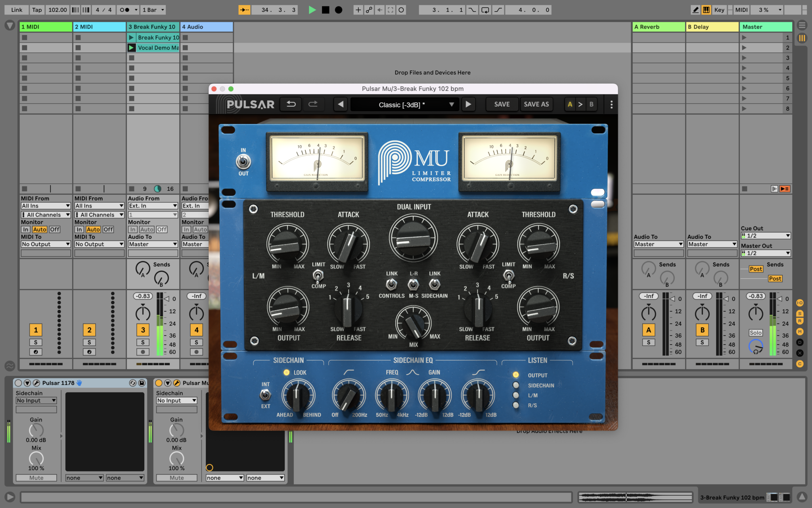Toggle track 3 activator button

click(143, 330)
